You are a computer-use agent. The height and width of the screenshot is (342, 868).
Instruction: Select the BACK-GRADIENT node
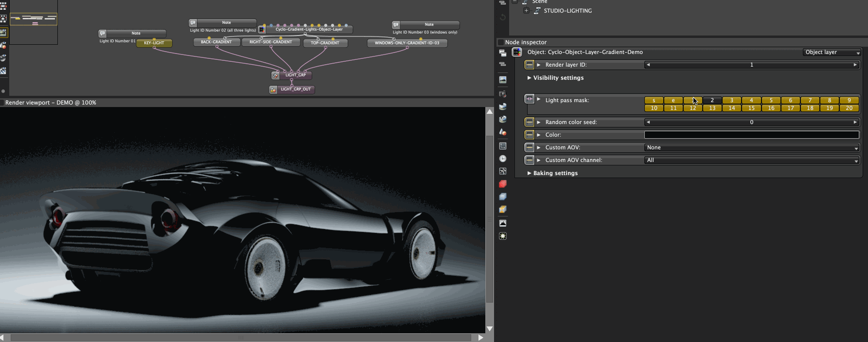pyautogui.click(x=216, y=42)
